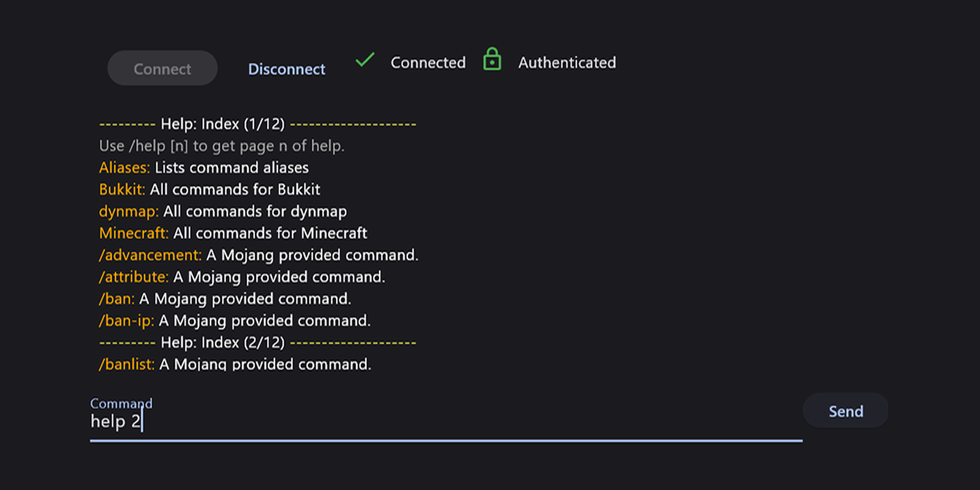Click the green connected checkmark icon

click(x=365, y=60)
